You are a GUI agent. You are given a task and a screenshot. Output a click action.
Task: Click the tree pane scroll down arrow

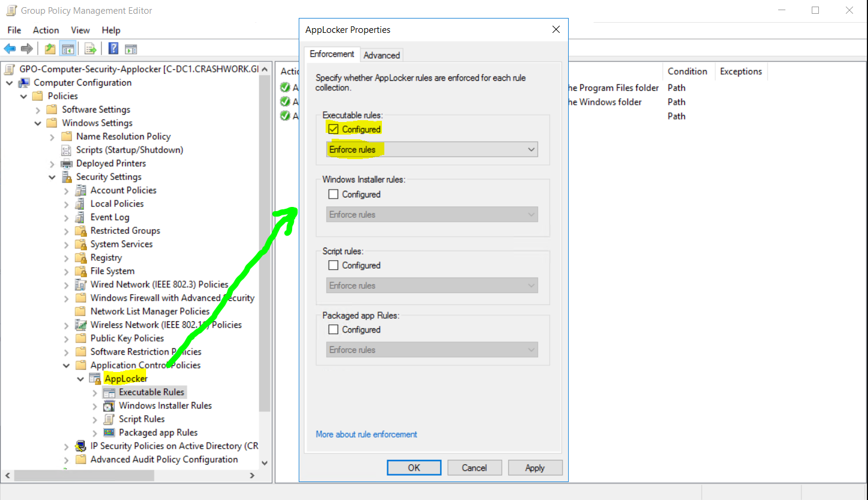(265, 463)
